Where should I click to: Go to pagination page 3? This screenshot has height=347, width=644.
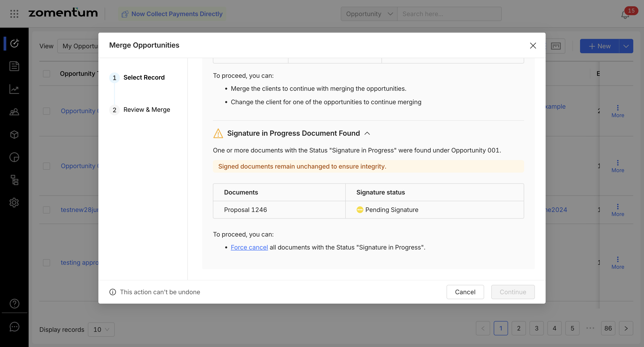pos(536,328)
